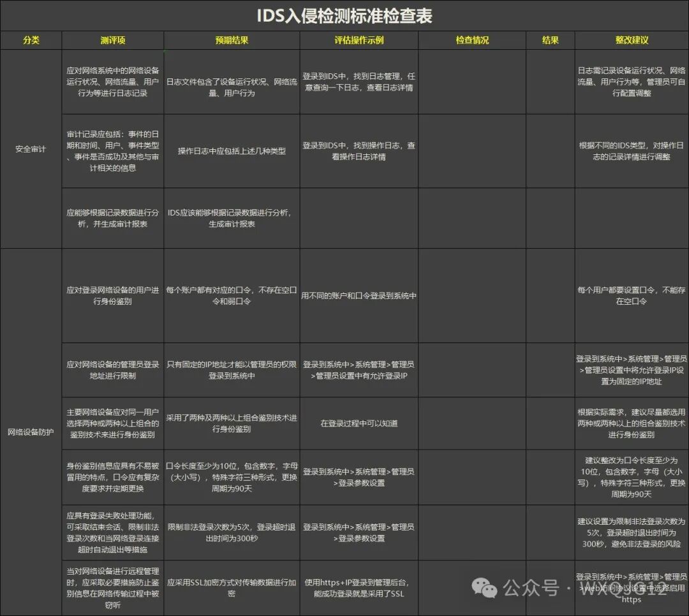This screenshot has width=689, height=616.
Task: Select cell "采用了两种及两种以上组合鉴别技术进行身份鉴别"
Action: point(232,423)
